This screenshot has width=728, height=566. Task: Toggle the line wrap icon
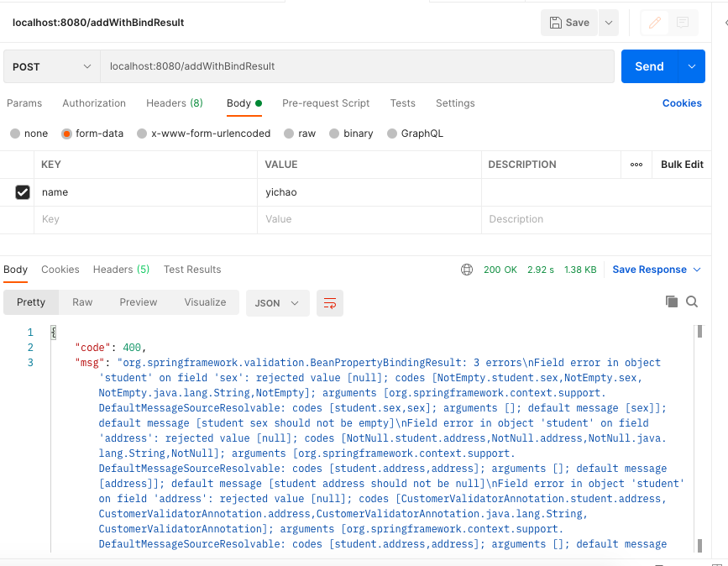pos(330,303)
